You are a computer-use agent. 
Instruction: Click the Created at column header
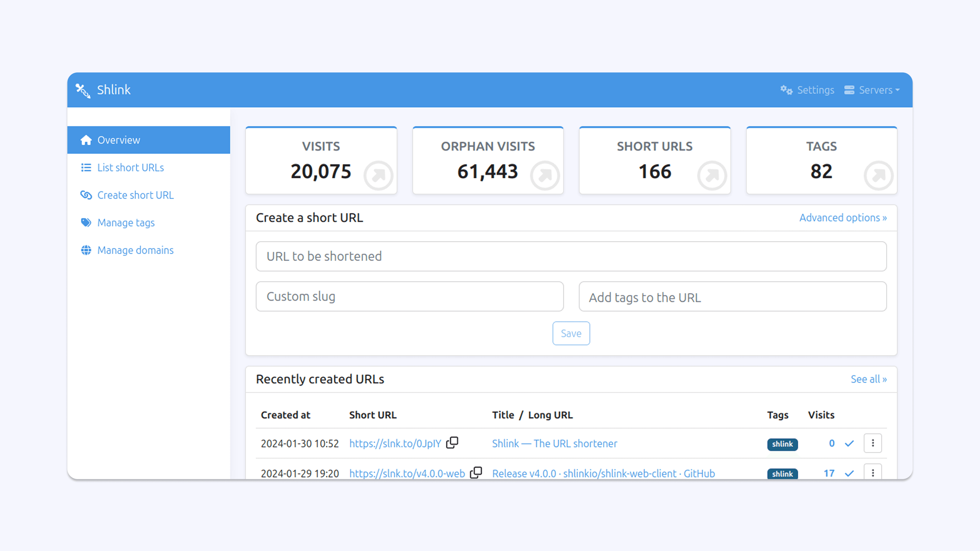click(x=285, y=415)
